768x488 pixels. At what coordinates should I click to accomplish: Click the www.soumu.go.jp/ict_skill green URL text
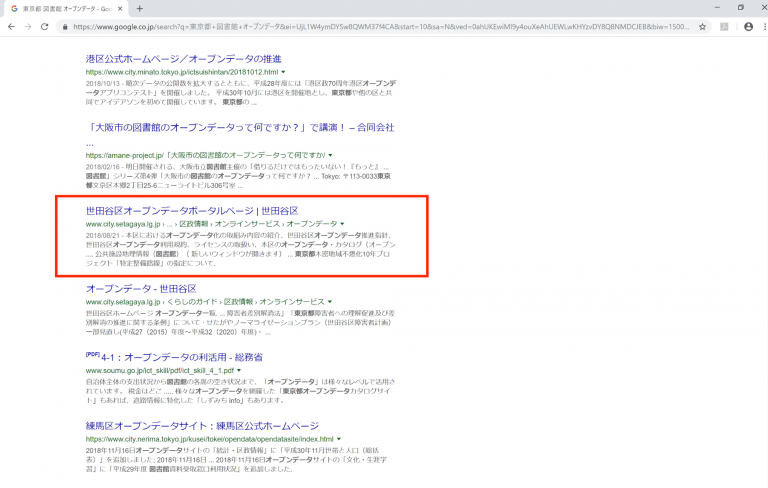point(160,370)
